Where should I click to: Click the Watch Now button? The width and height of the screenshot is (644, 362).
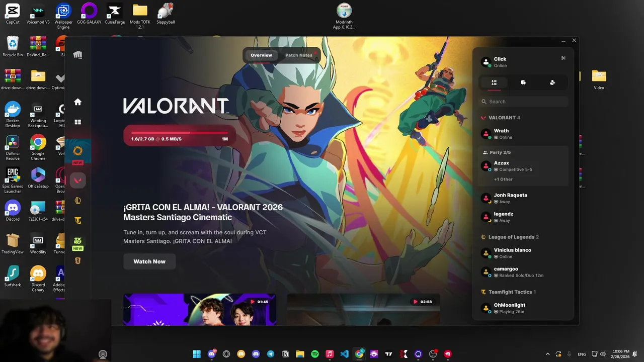pyautogui.click(x=149, y=261)
